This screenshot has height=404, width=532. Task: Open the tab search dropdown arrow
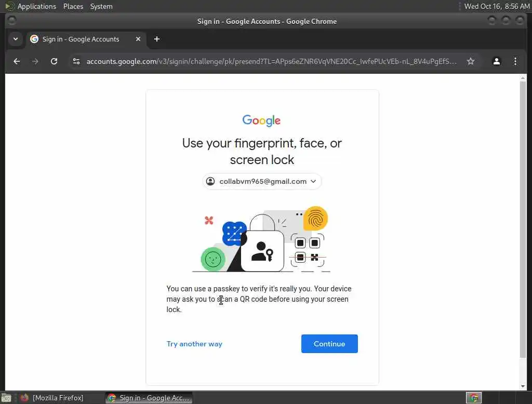coord(15,39)
